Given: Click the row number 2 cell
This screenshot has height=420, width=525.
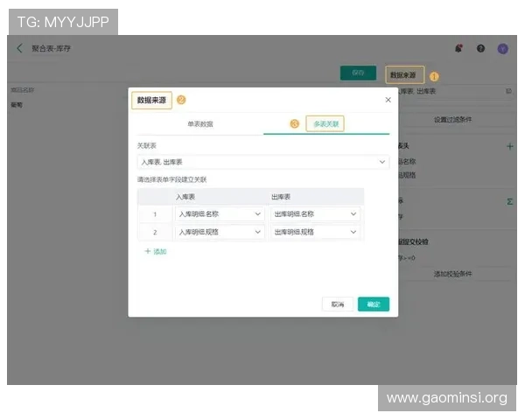Looking at the screenshot, I should tap(155, 232).
